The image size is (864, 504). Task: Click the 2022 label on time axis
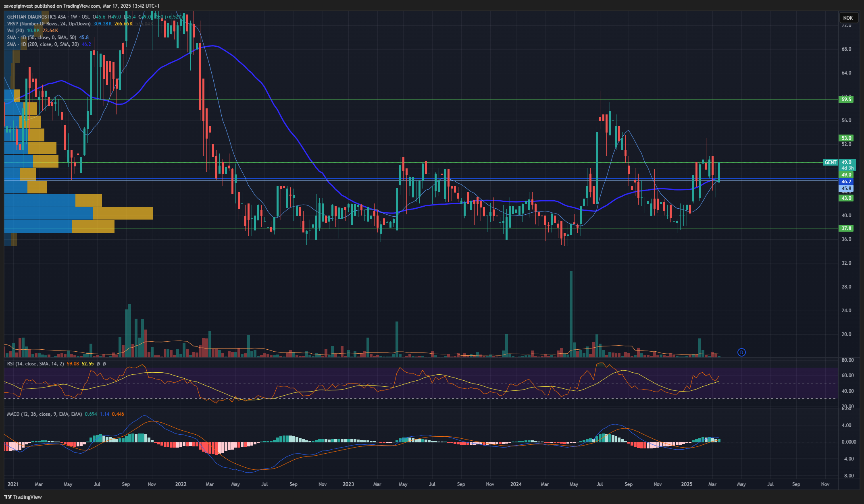181,484
